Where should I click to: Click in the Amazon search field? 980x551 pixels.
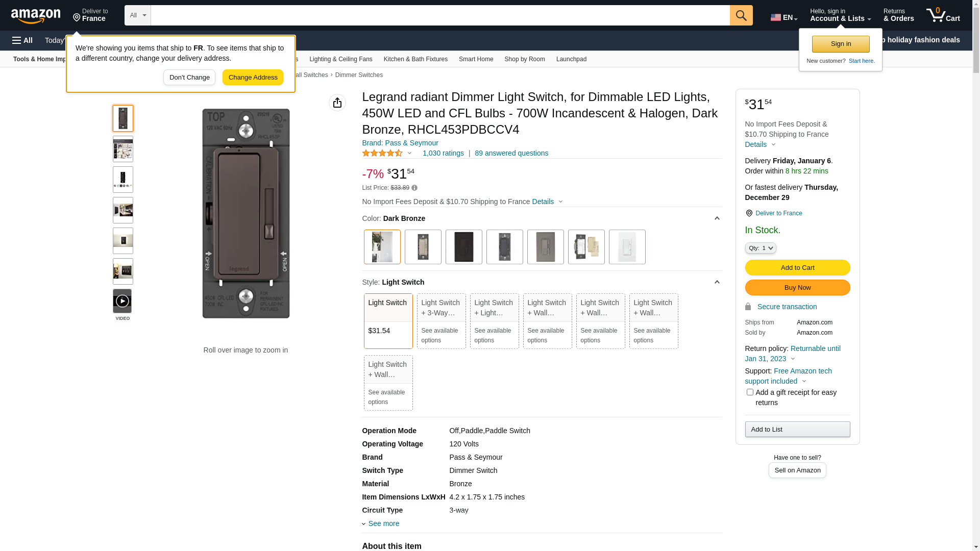coord(440,15)
